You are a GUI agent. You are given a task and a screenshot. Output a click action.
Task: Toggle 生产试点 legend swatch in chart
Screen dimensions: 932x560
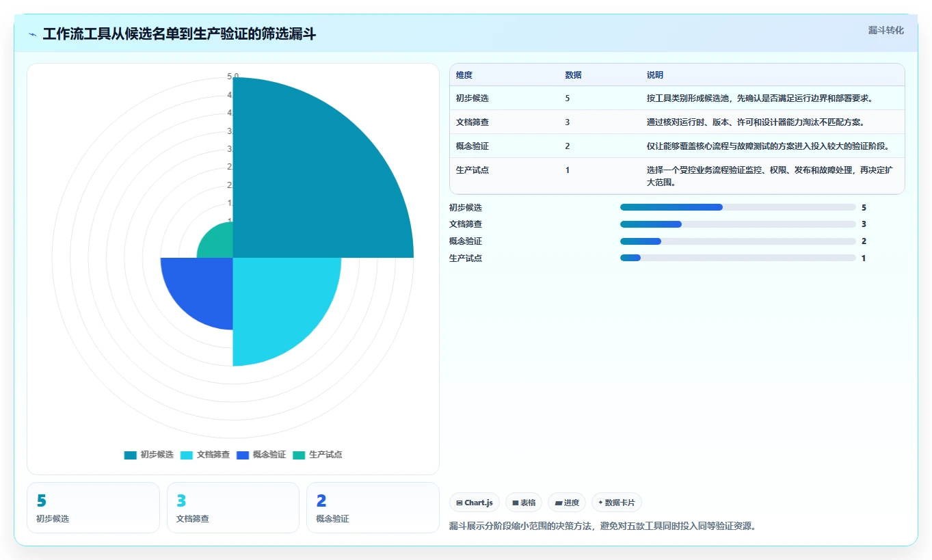click(299, 455)
